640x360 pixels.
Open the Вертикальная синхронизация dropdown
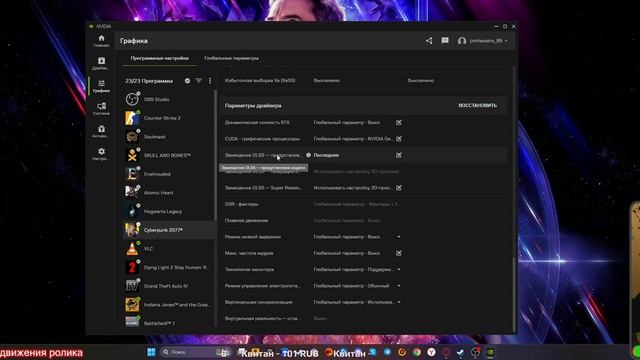[398, 302]
